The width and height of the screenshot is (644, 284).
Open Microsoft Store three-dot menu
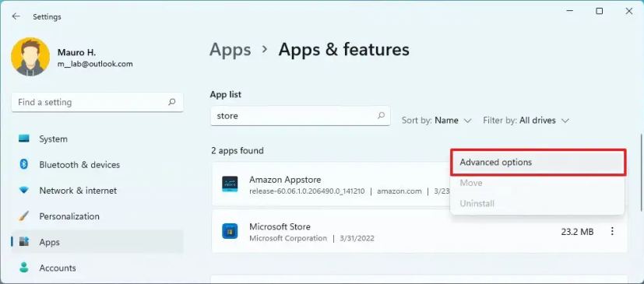[612, 231]
